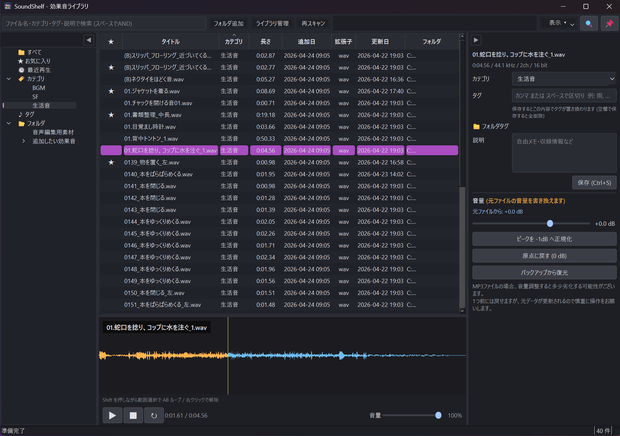Toggle the pin window icon
Screen dimensions: 620x436
(x=609, y=23)
